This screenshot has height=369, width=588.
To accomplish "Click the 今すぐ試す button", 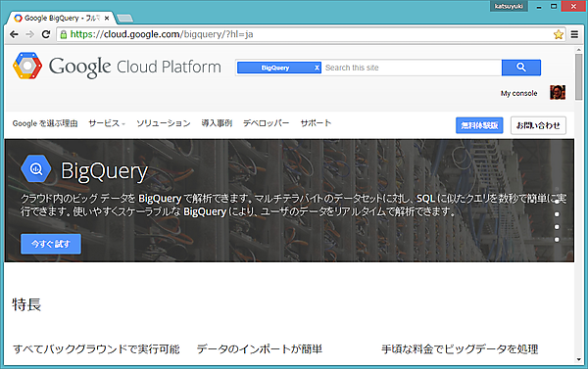I will pyautogui.click(x=51, y=245).
